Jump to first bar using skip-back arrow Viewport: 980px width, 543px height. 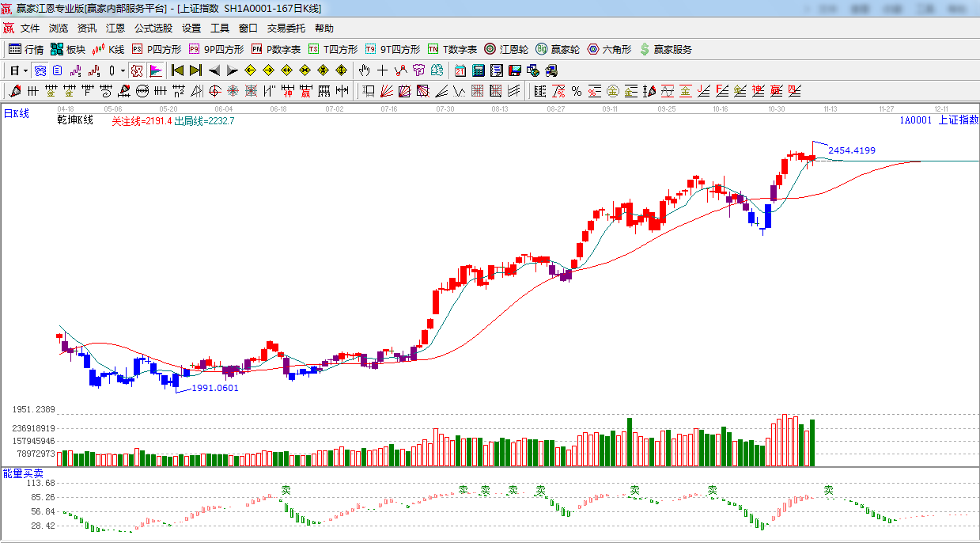[177, 70]
